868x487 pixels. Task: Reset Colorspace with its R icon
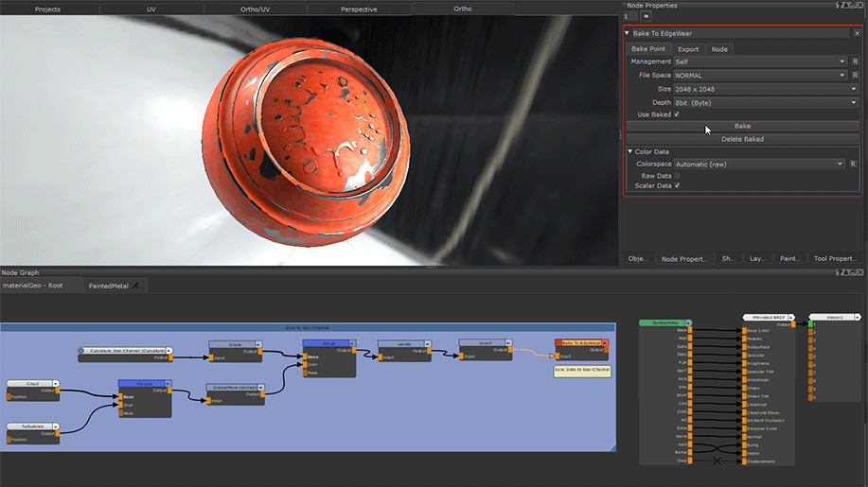853,164
